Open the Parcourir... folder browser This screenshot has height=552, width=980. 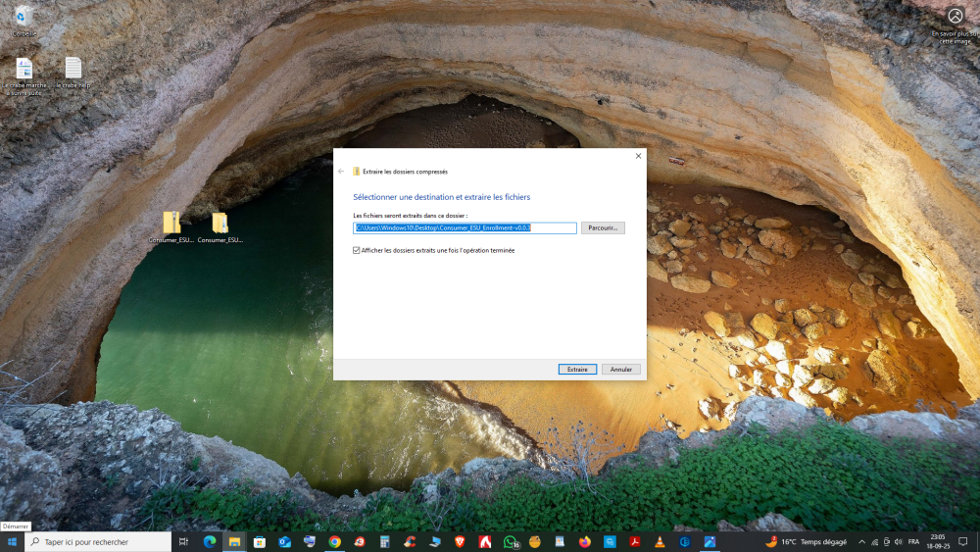603,227
